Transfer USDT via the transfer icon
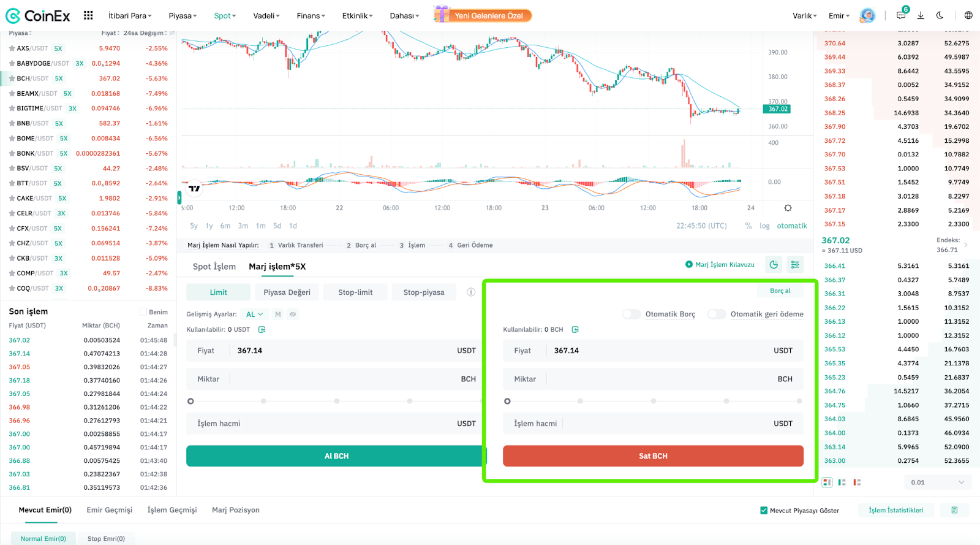This screenshot has height=545, width=980. [262, 330]
